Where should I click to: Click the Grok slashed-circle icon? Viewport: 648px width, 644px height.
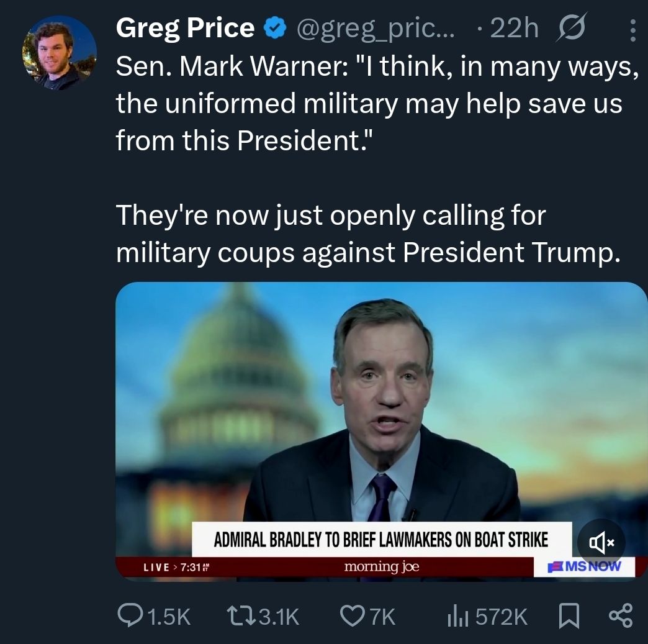tap(574, 29)
